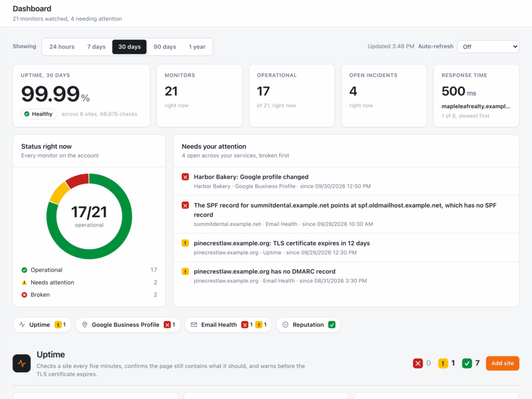Screen dimensions: 532x399
Task: Click the 17/21 operational donut center
Action: click(89, 216)
